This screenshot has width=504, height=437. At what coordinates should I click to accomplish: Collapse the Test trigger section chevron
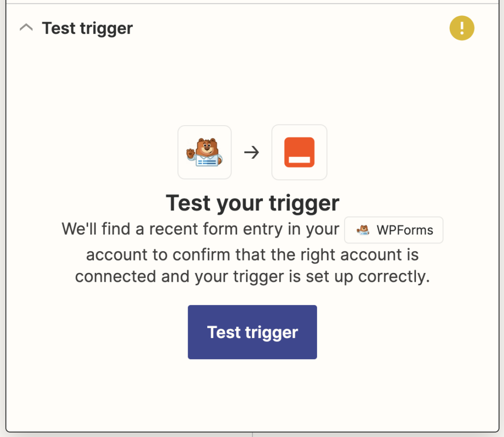[26, 28]
